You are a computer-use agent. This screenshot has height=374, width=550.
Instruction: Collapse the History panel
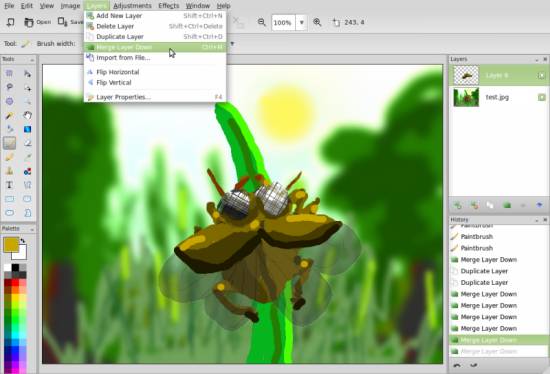[x=537, y=220]
